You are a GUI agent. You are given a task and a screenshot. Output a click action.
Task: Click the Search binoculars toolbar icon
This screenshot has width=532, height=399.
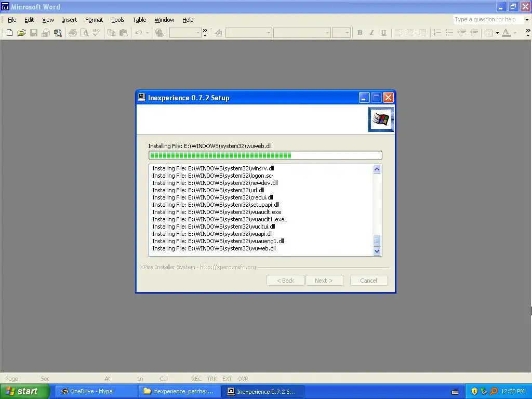(x=58, y=33)
